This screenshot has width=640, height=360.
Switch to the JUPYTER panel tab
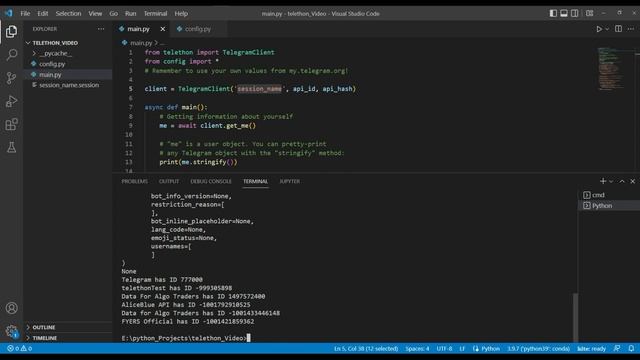[x=289, y=181]
